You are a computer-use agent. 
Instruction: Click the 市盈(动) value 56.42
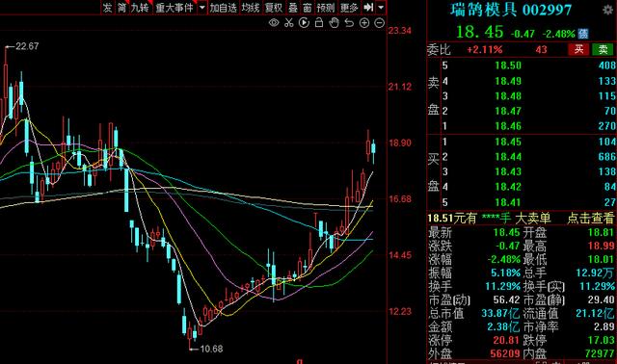(507, 299)
